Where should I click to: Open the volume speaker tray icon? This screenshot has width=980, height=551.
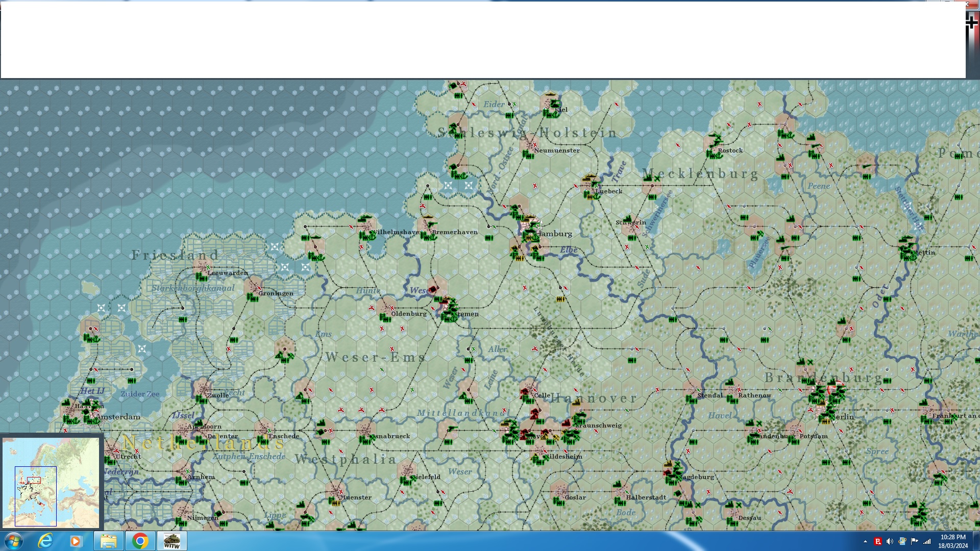point(890,541)
